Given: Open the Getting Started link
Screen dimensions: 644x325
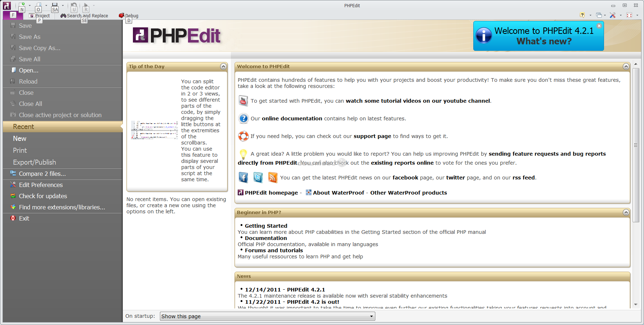Looking at the screenshot, I should click(x=266, y=226).
